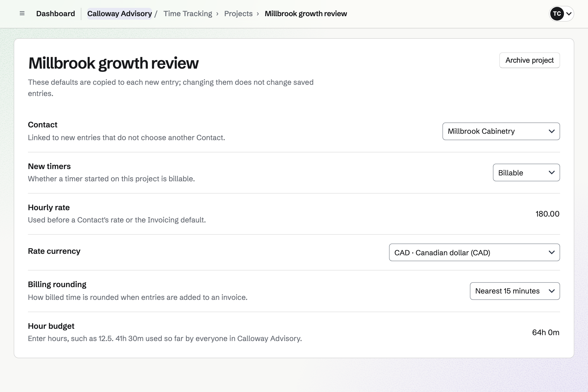
Task: Click the Hourly rate label
Action: point(49,208)
